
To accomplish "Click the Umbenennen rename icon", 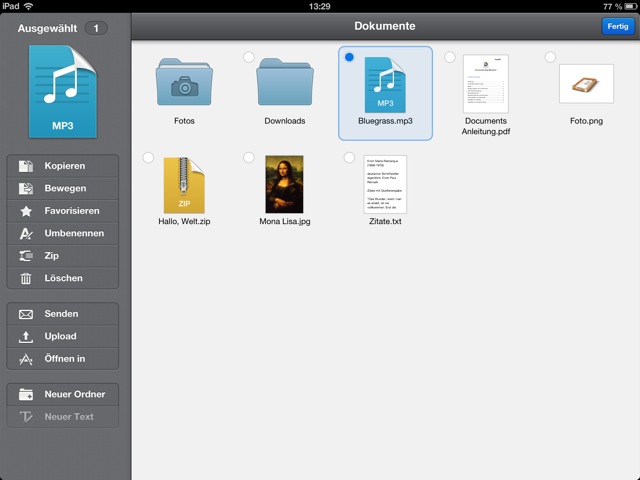I will 26,234.
